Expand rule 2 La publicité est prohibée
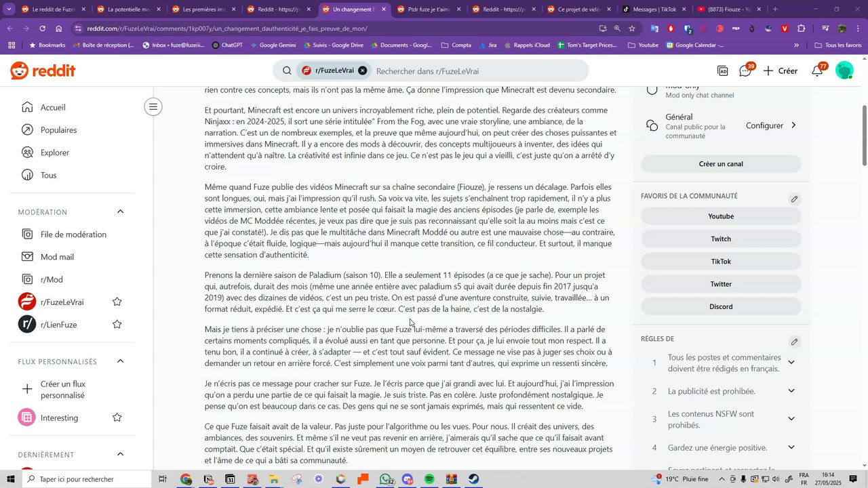This screenshot has height=488, width=868. (791, 391)
